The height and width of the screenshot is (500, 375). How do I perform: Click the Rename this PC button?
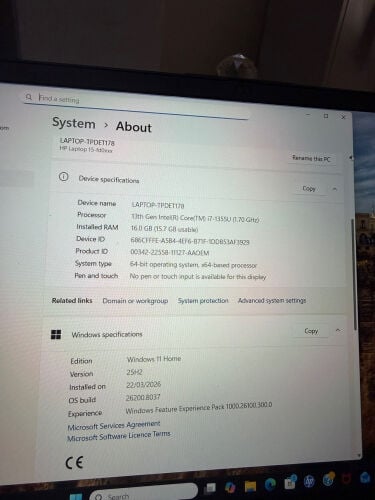click(311, 159)
